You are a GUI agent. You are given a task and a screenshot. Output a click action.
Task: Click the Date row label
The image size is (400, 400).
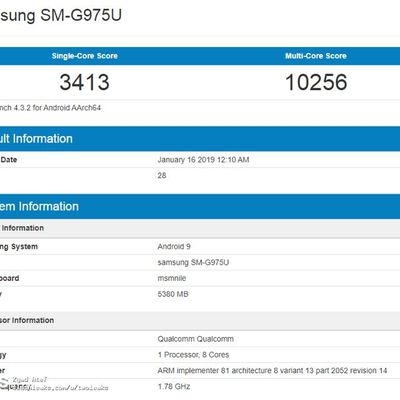click(9, 160)
